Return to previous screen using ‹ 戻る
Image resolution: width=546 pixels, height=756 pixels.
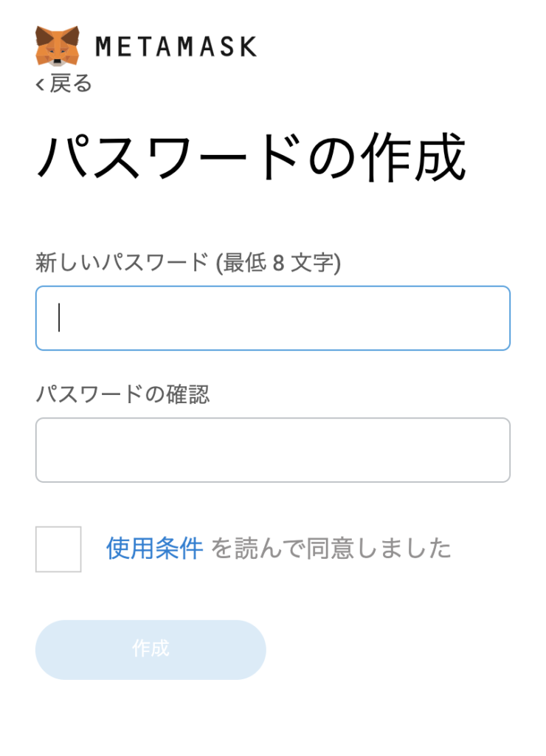point(63,83)
